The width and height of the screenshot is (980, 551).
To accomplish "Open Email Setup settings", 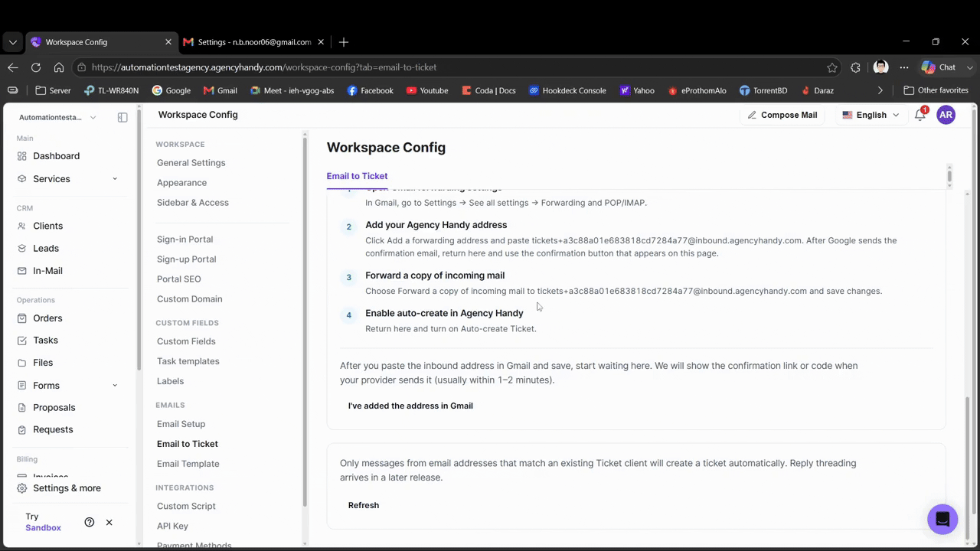I will pyautogui.click(x=181, y=424).
